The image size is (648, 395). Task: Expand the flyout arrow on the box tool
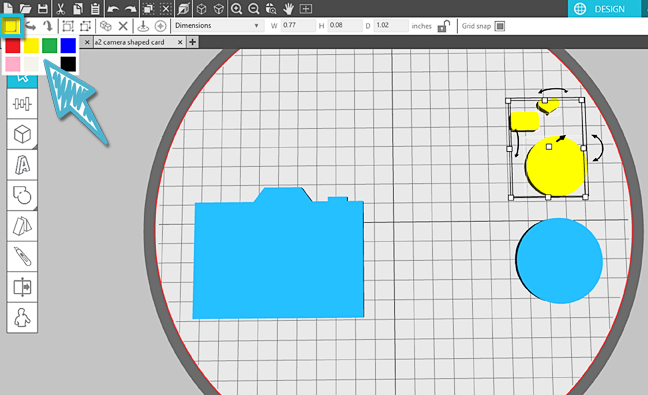[x=35, y=147]
